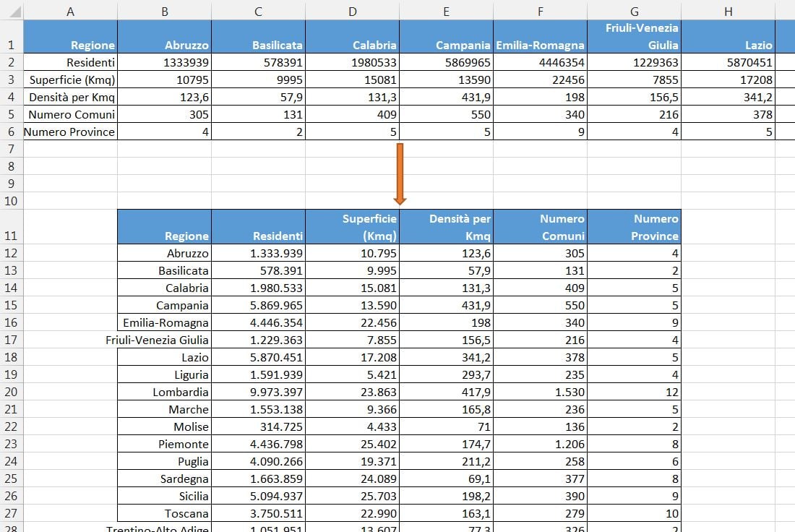Click the 'Calabria' header cell in row 1
Viewport: 795px width, 532px height.
353,37
